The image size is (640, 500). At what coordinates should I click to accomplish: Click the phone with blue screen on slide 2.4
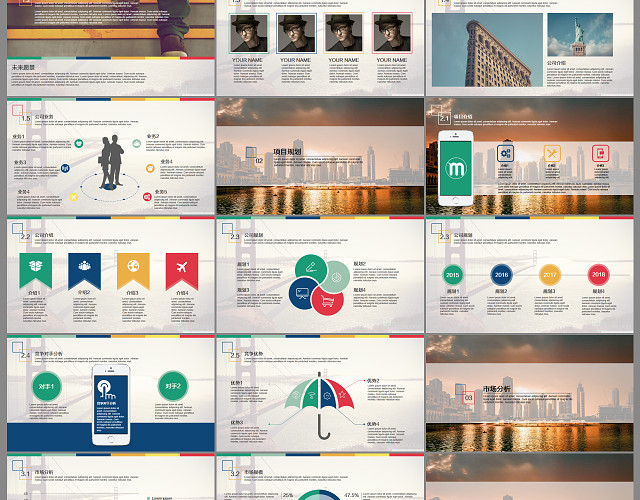coord(111,405)
